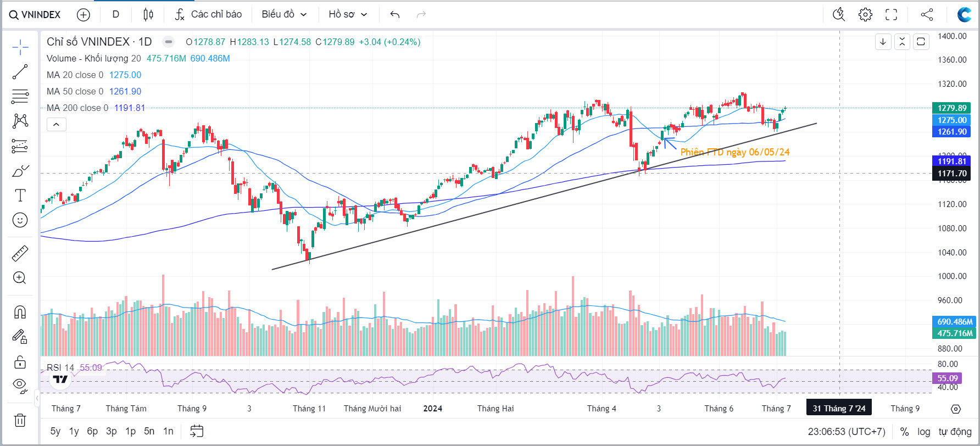Toggle hide all drawings eye icon

point(20,385)
